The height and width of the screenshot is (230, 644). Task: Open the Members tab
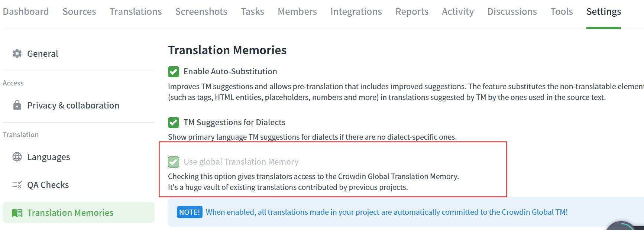click(x=297, y=12)
